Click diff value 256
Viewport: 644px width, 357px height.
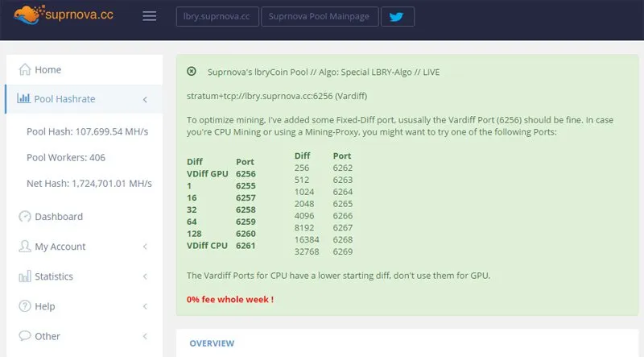301,168
